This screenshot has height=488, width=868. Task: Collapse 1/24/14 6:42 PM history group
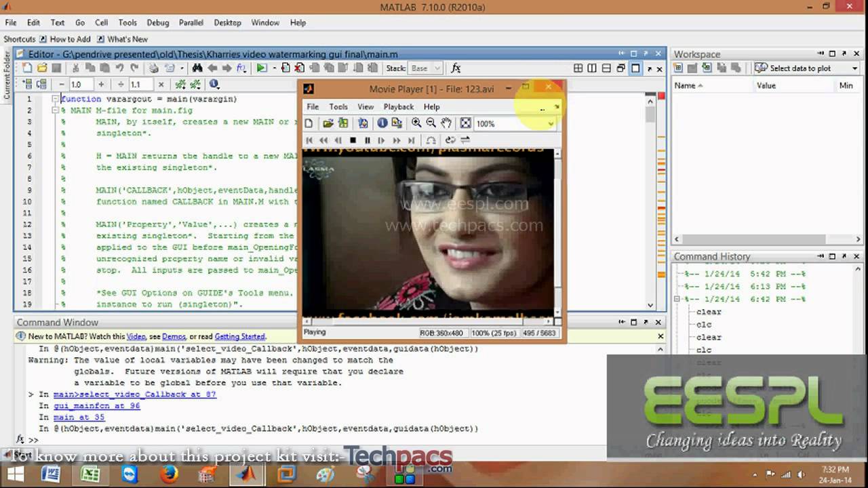coord(677,299)
